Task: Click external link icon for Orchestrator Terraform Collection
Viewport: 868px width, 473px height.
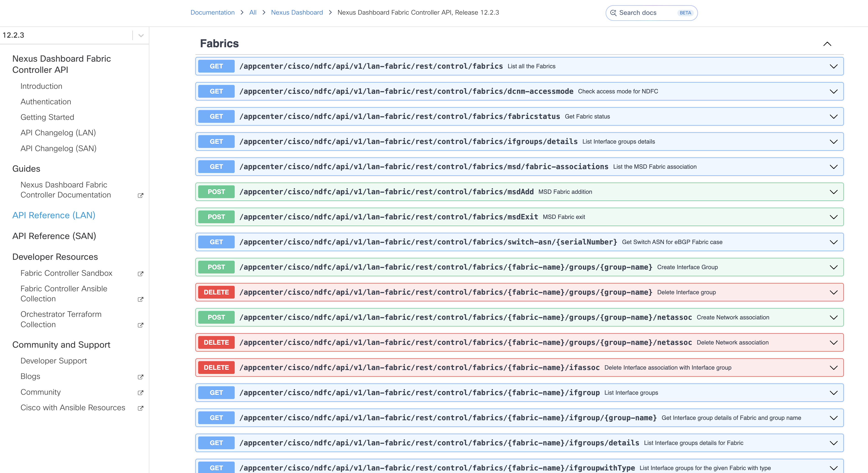Action: pos(140,325)
